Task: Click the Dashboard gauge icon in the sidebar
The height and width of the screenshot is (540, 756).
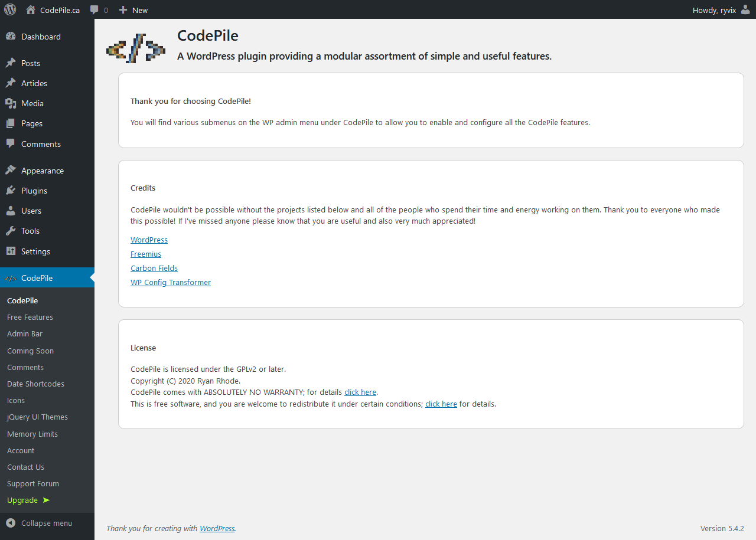Action: [11, 37]
